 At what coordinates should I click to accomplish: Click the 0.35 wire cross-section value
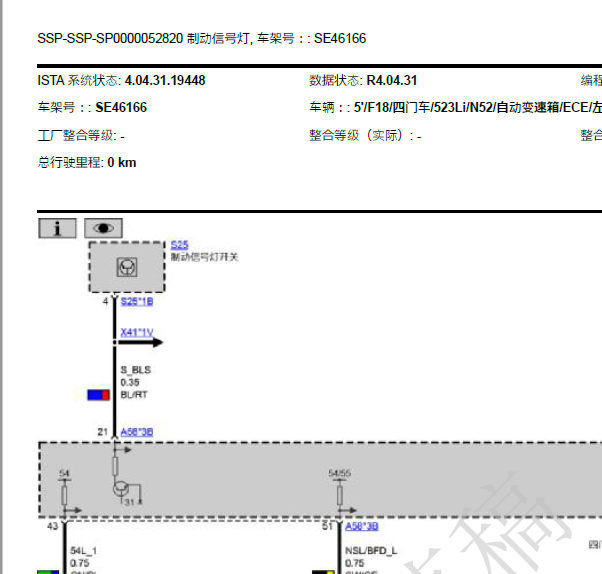point(130,382)
